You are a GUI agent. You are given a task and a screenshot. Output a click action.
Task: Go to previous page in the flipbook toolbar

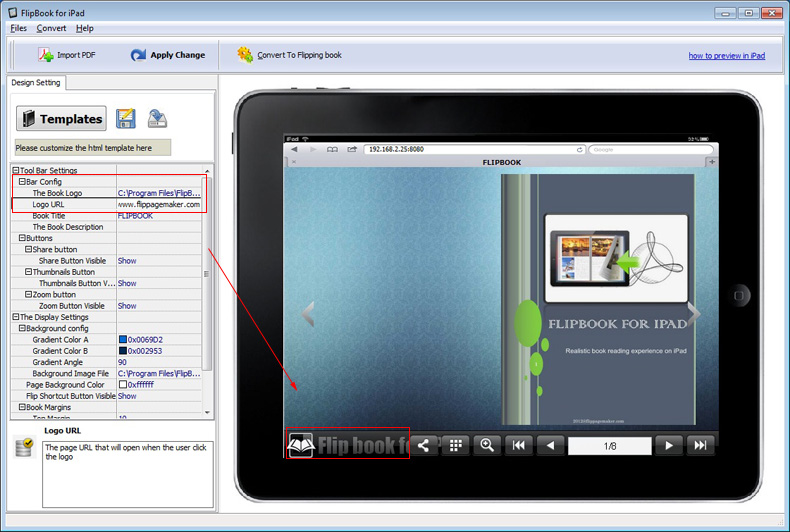[x=550, y=445]
